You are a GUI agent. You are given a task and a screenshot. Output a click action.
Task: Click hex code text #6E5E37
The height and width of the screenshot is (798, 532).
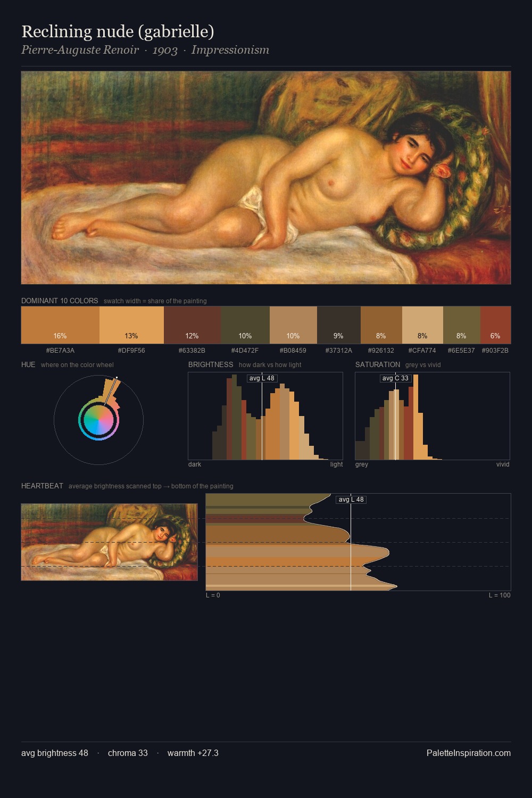tap(462, 351)
